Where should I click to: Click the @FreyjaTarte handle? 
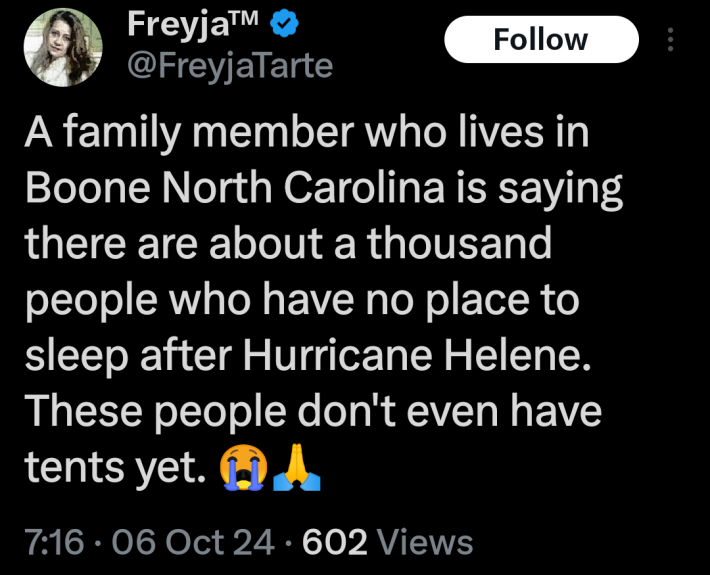pyautogui.click(x=229, y=66)
